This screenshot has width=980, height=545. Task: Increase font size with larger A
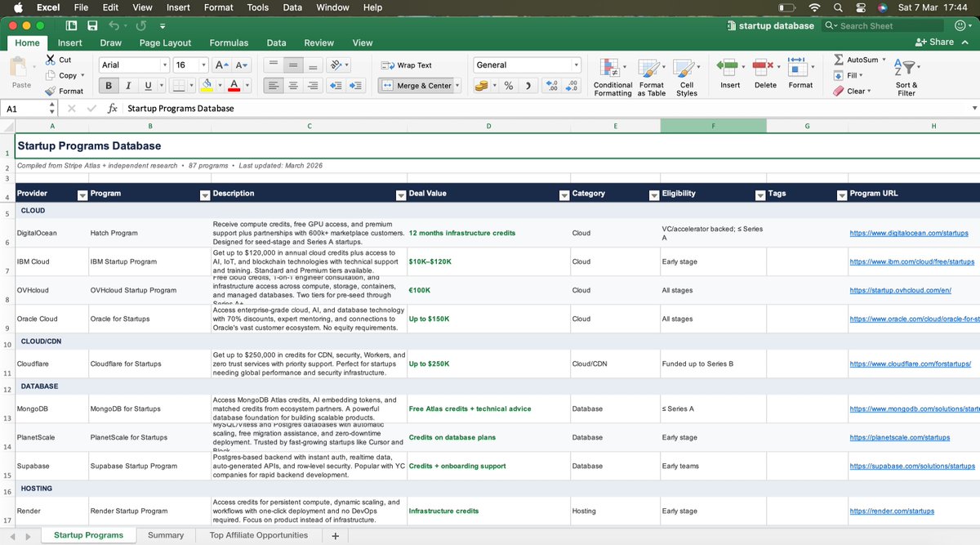pos(221,65)
